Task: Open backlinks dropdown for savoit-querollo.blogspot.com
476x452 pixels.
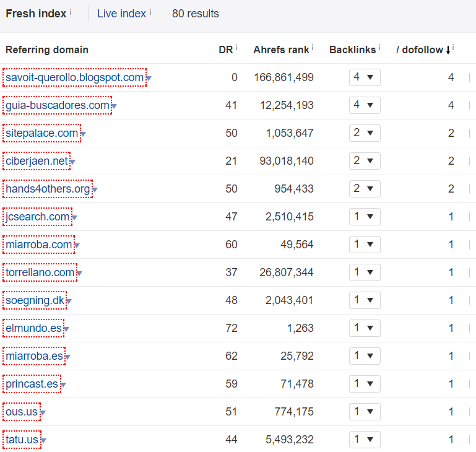Action: [365, 77]
